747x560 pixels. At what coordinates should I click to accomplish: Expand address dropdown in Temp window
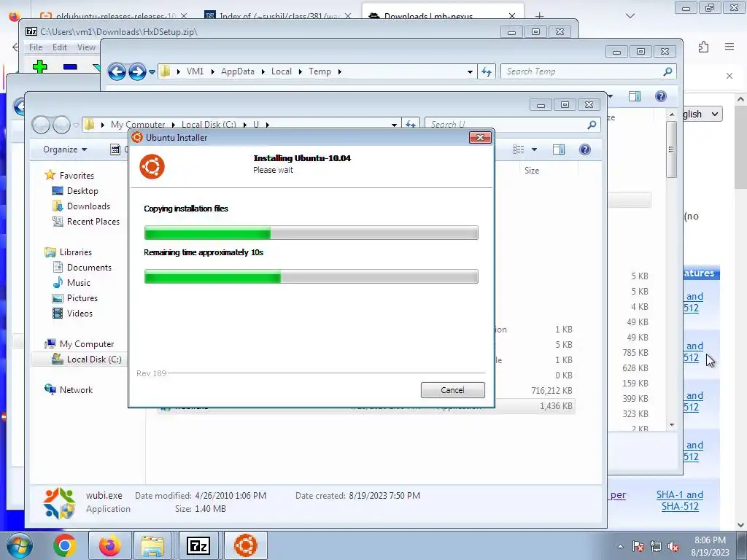470,72
